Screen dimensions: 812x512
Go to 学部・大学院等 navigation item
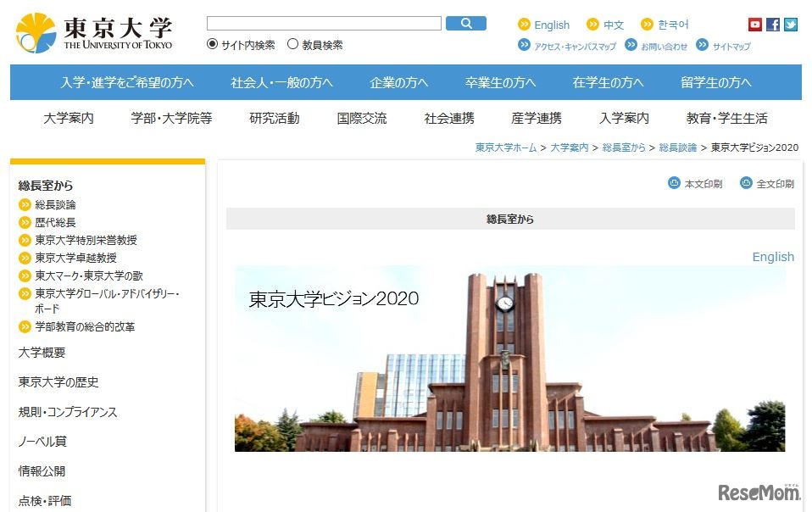[171, 118]
